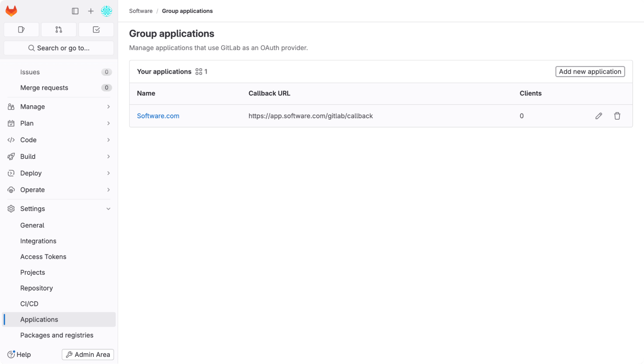Click the GitLab logo
The image size is (644, 364).
pos(11,11)
